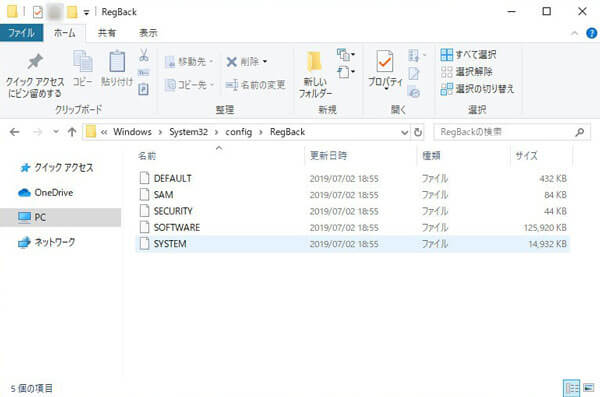
Task: Click System32 in the address breadcrumb
Action: (x=189, y=132)
